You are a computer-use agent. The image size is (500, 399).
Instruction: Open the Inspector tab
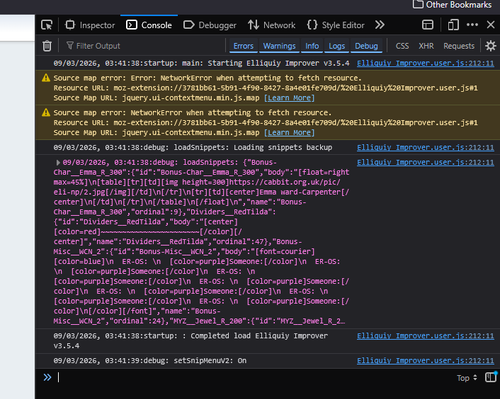[90, 25]
